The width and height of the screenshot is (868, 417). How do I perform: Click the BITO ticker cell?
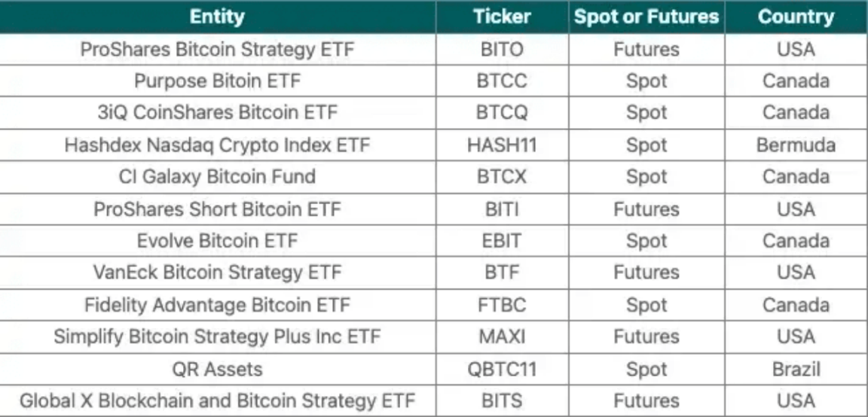tap(502, 50)
